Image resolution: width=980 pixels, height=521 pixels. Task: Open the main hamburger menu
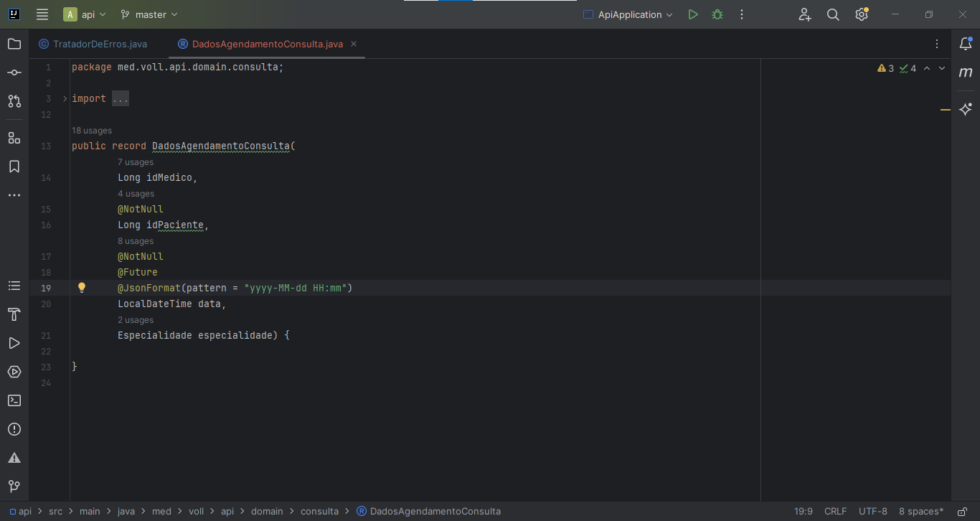point(42,14)
